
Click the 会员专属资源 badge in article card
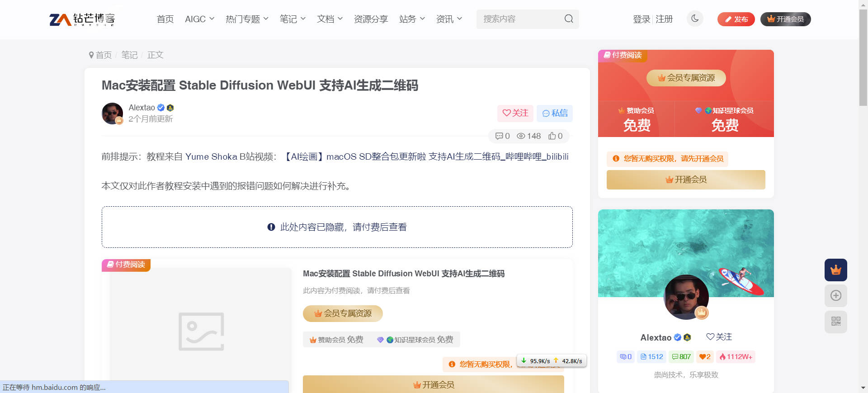343,313
